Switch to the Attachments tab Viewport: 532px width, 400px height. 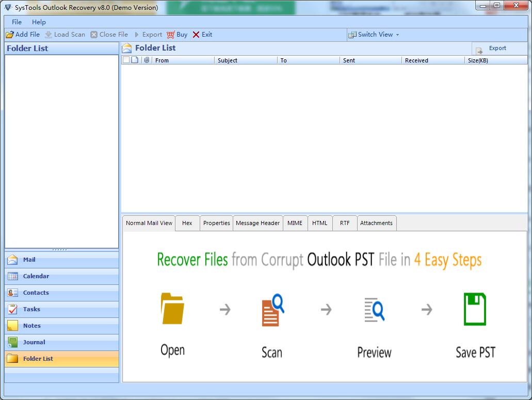tap(376, 223)
